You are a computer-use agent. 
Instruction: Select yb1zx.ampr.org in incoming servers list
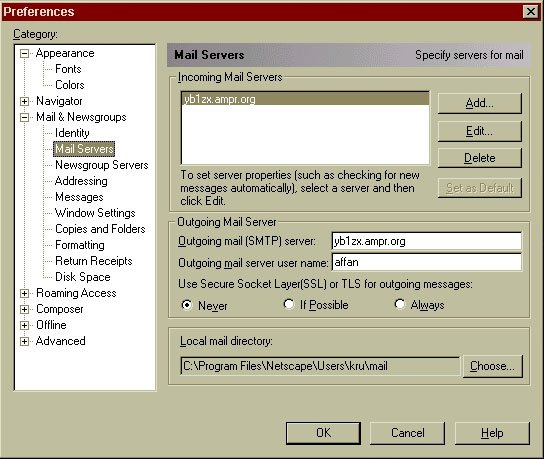[305, 99]
